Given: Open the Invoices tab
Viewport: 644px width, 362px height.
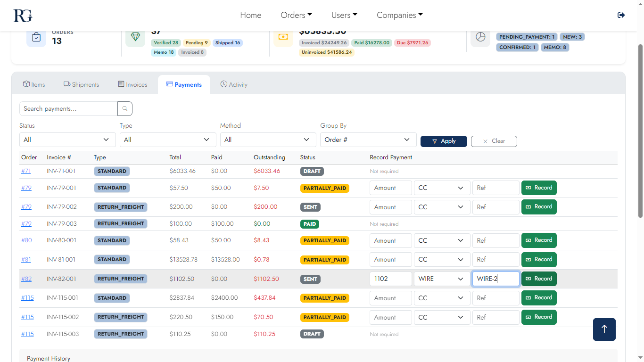Looking at the screenshot, I should [x=132, y=85].
